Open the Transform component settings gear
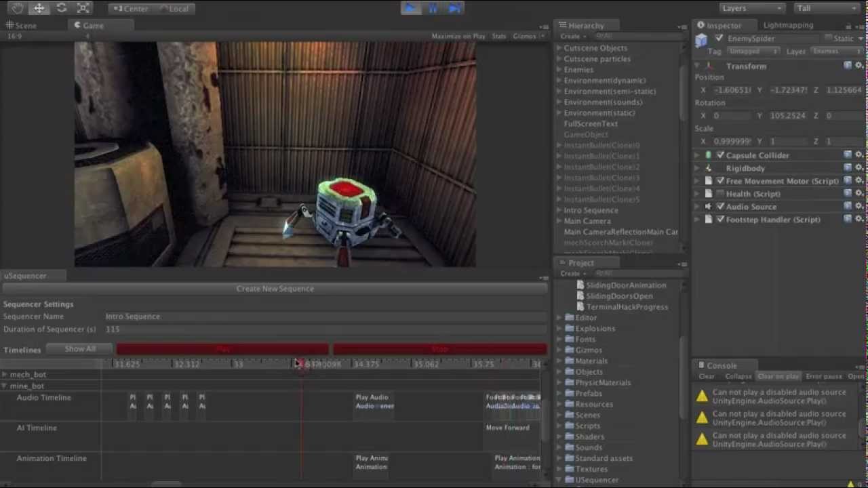Image resolution: width=868 pixels, height=488 pixels. pyautogui.click(x=859, y=66)
